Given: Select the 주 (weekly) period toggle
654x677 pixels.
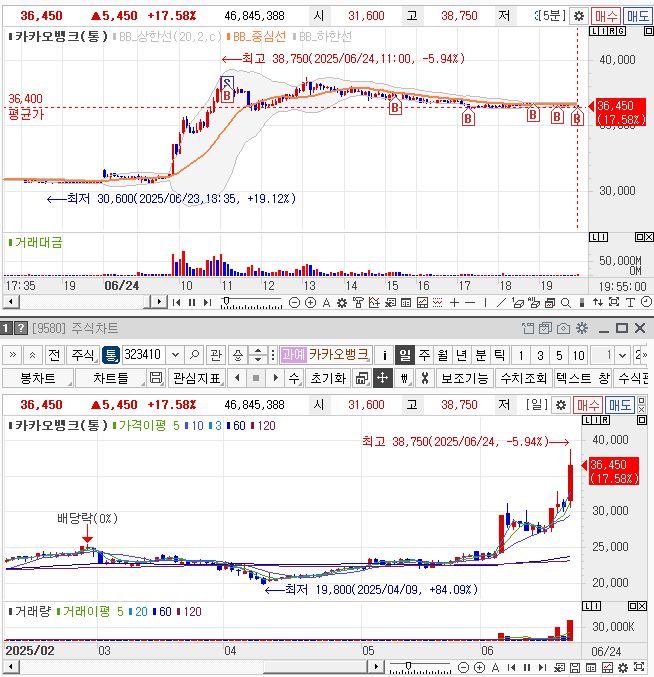Looking at the screenshot, I should pos(424,355).
